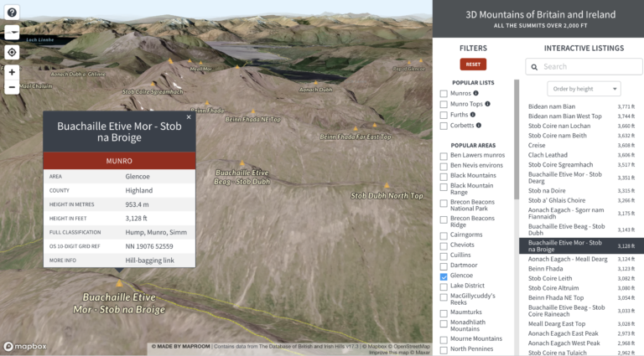Enable the Corbetts filter checkbox
The width and height of the screenshot is (644, 356).
click(444, 126)
